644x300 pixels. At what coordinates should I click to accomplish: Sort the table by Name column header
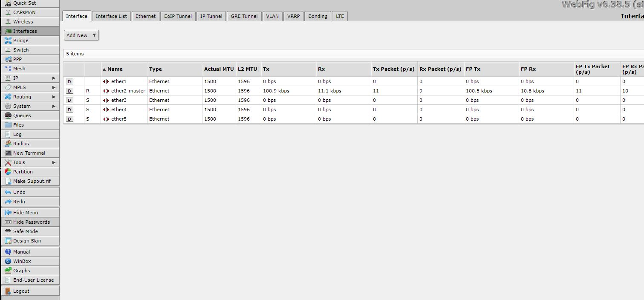pyautogui.click(x=115, y=69)
